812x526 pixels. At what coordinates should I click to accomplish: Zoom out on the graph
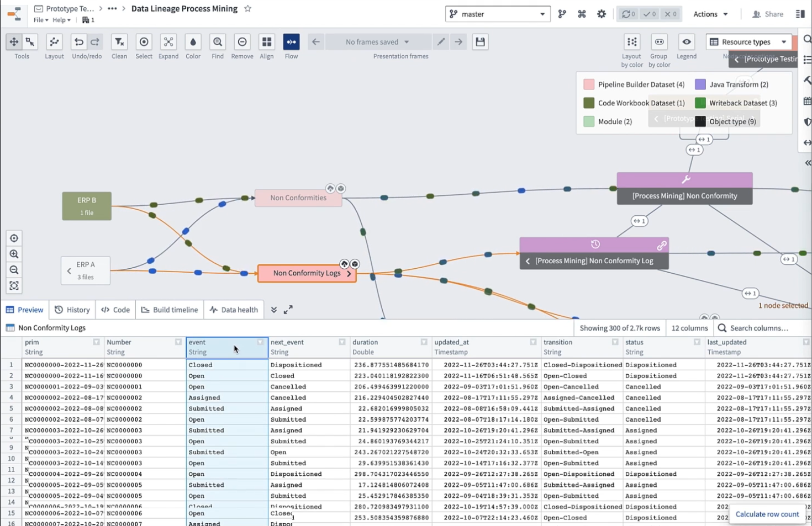pyautogui.click(x=14, y=270)
